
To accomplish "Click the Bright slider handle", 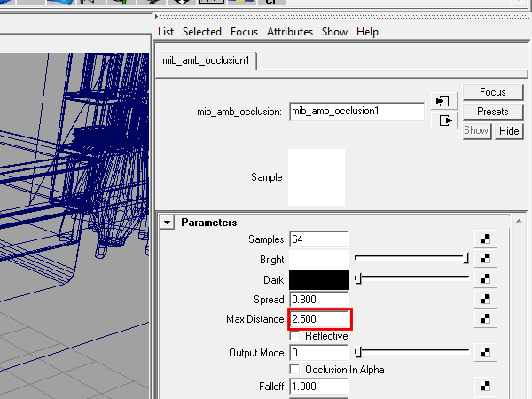I will click(x=466, y=259).
